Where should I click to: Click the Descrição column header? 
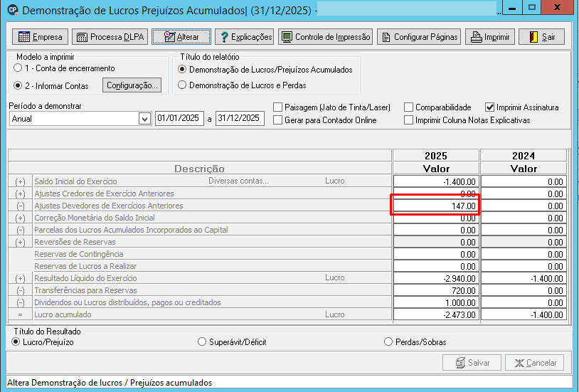199,169
